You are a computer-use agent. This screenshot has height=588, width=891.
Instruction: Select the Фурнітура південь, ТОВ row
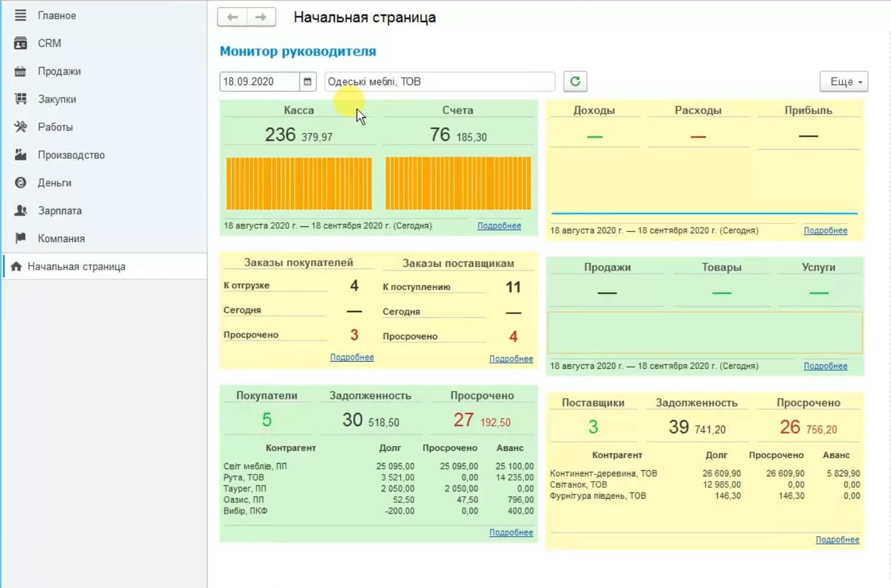coord(704,496)
